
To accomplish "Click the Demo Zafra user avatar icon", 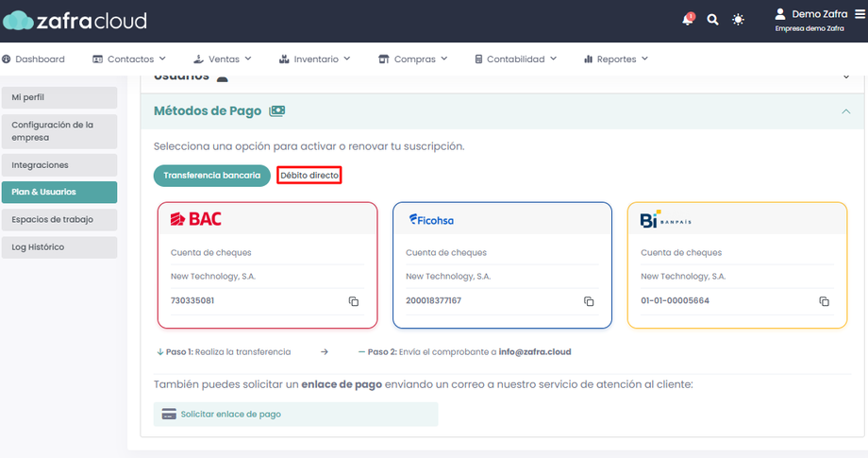I will pos(780,14).
